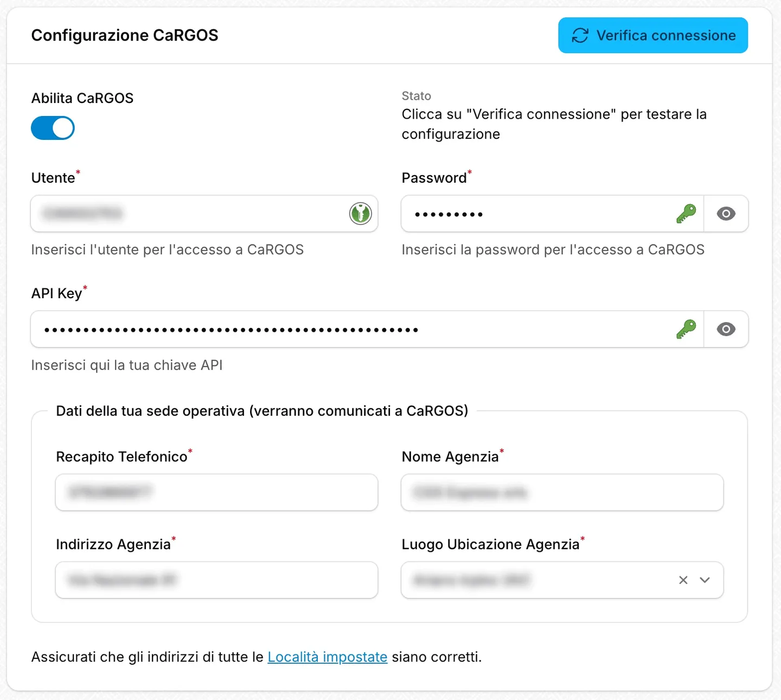Click the Nome Agenzia field

click(562, 492)
